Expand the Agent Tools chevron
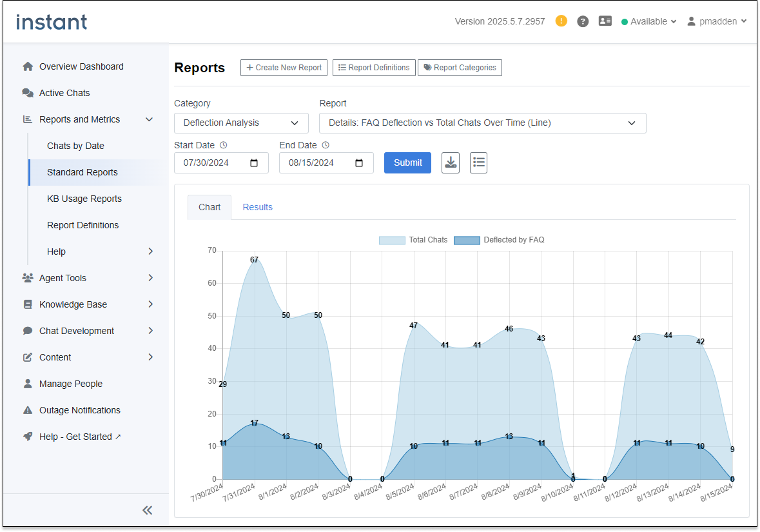The height and width of the screenshot is (532, 760). [x=150, y=278]
